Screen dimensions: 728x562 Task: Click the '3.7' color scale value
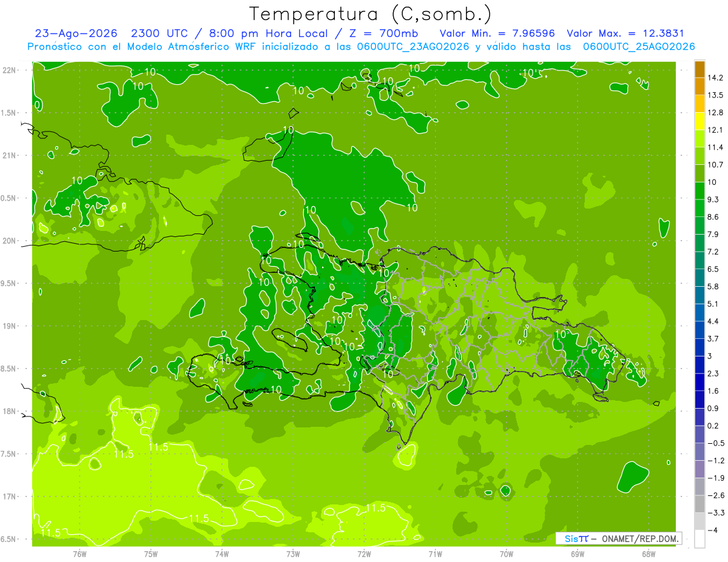pos(713,338)
